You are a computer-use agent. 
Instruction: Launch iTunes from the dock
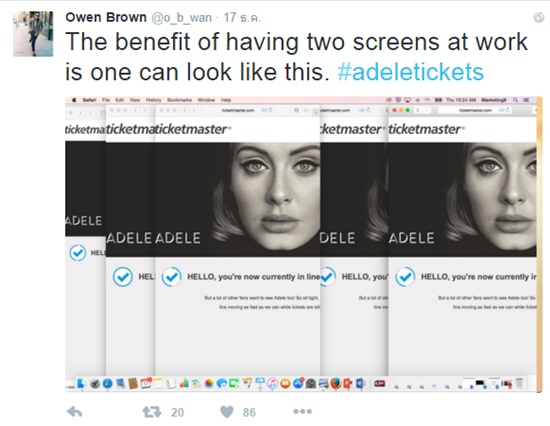pos(273,384)
